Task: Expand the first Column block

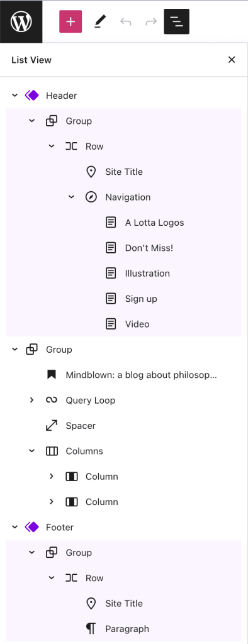Action: click(52, 477)
